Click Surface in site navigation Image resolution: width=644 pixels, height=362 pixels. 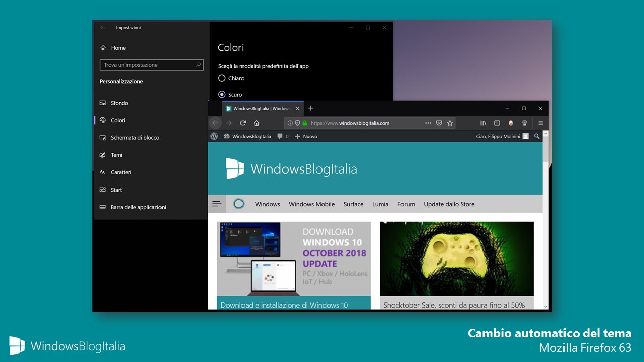pyautogui.click(x=353, y=204)
